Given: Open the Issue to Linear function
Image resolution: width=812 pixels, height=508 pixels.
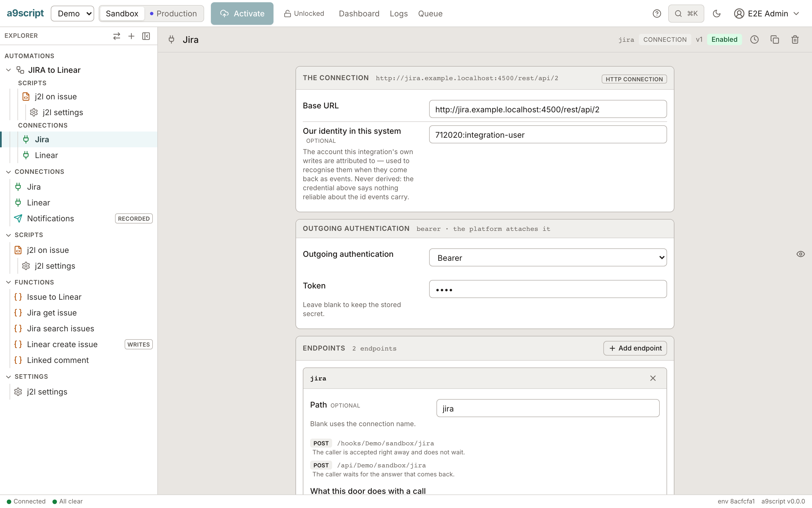Looking at the screenshot, I should tap(54, 297).
